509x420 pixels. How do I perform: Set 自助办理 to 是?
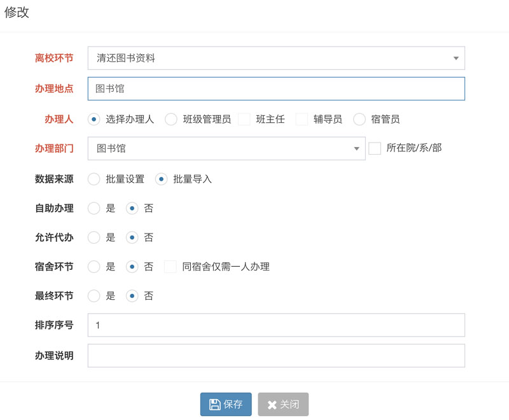click(x=94, y=208)
